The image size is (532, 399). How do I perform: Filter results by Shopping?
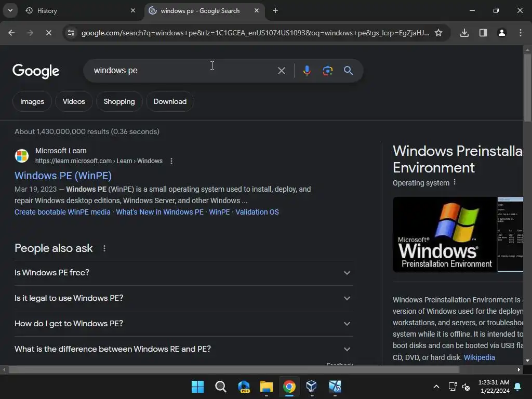click(119, 101)
